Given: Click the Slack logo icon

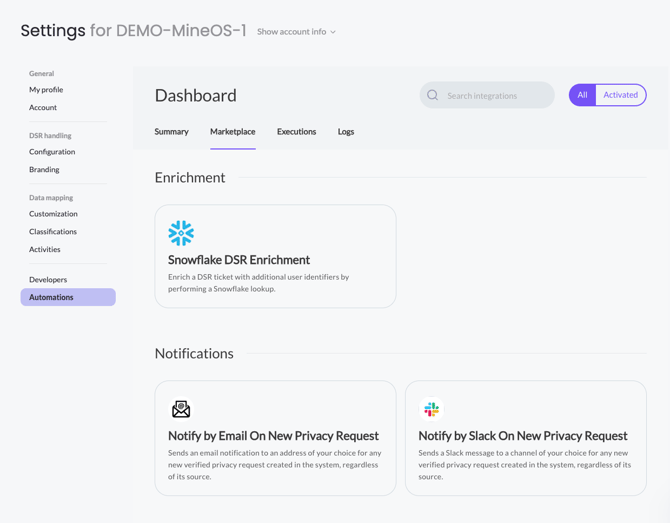Looking at the screenshot, I should [x=431, y=409].
